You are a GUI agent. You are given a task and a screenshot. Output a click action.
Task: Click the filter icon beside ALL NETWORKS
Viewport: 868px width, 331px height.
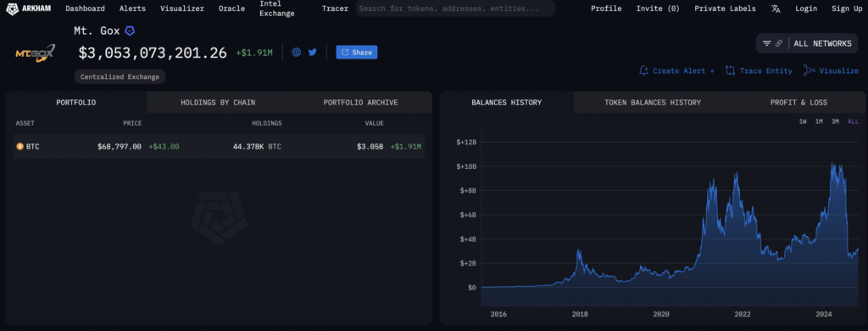(766, 43)
